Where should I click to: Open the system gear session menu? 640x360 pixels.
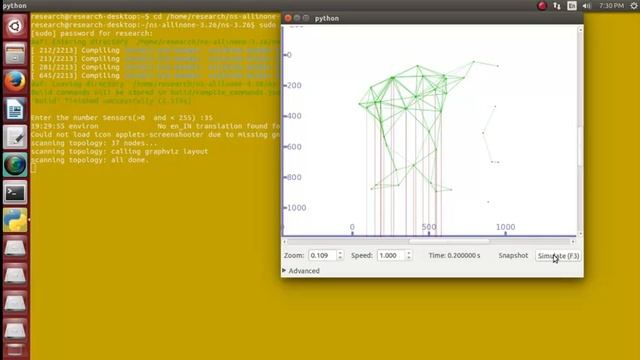click(x=634, y=6)
